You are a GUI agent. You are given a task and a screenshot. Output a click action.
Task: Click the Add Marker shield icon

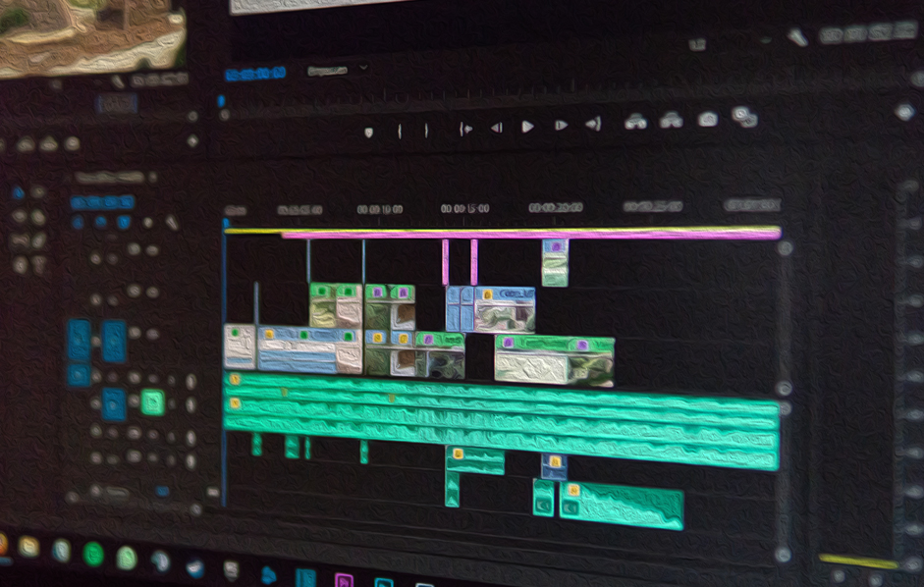368,131
